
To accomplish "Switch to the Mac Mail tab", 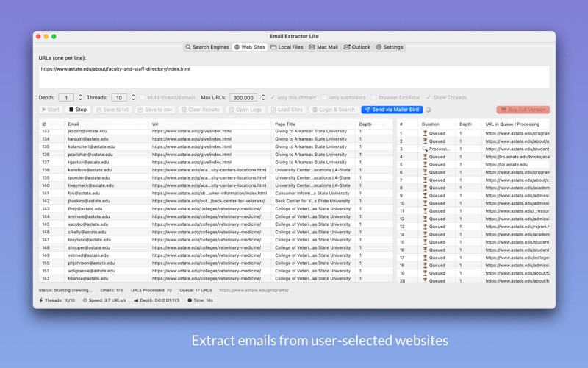I will (323, 47).
